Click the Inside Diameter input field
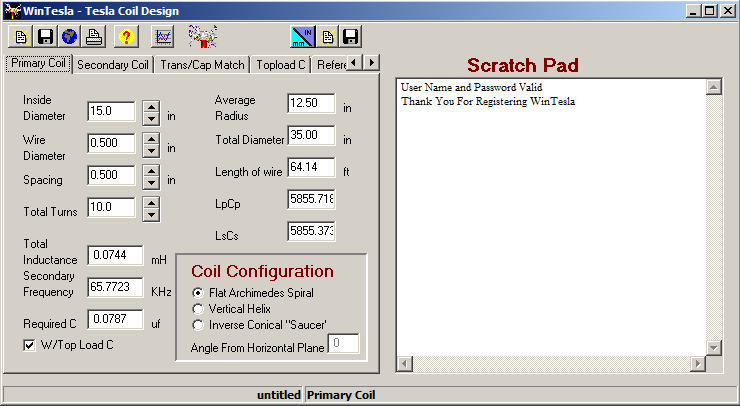The image size is (740, 406). coord(111,111)
